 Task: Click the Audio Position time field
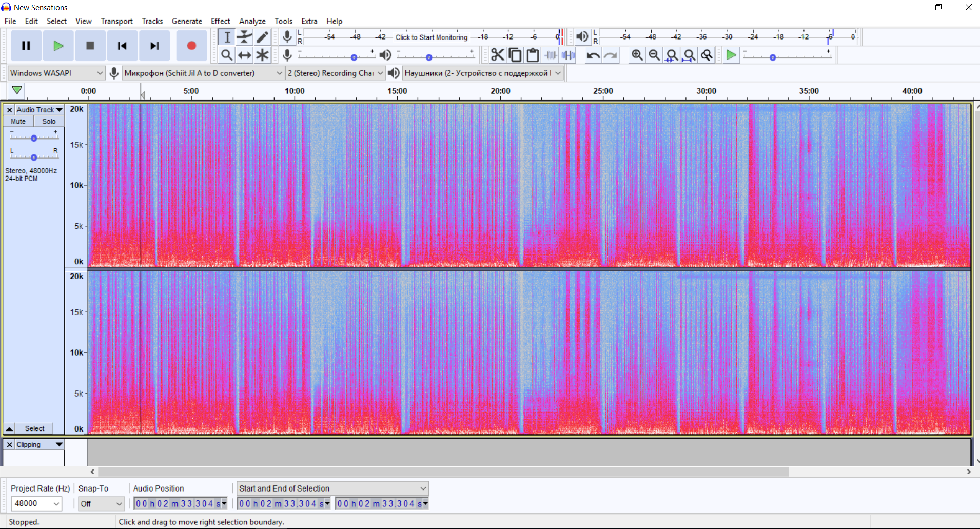pos(180,504)
